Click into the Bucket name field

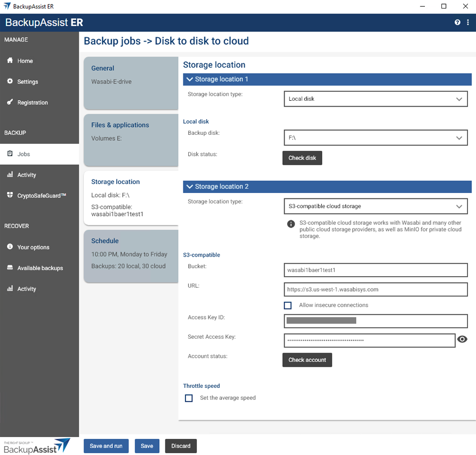click(375, 270)
